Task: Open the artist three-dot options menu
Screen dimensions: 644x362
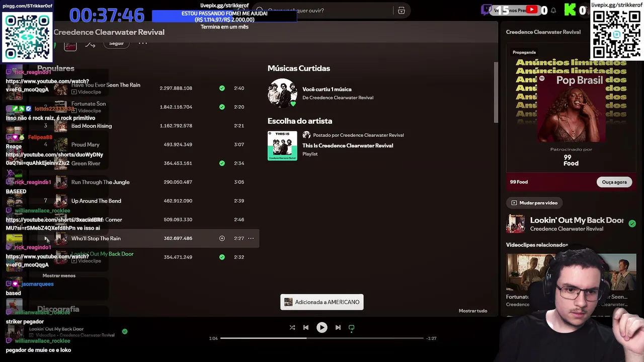Action: 143,43
